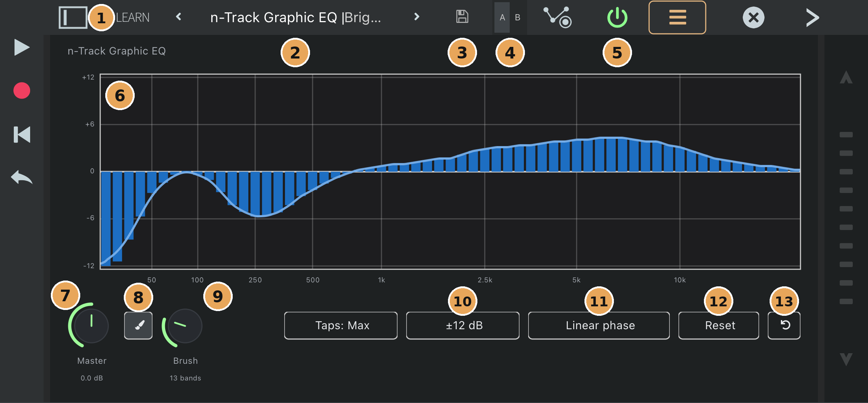Image resolution: width=868 pixels, height=403 pixels.
Task: Start recording with red record button
Action: pos(22,90)
